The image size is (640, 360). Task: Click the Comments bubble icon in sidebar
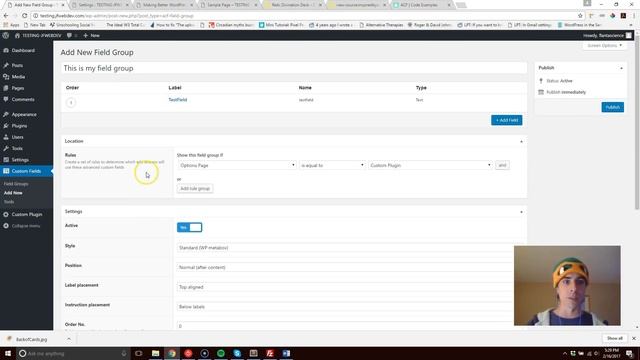tap(6, 99)
